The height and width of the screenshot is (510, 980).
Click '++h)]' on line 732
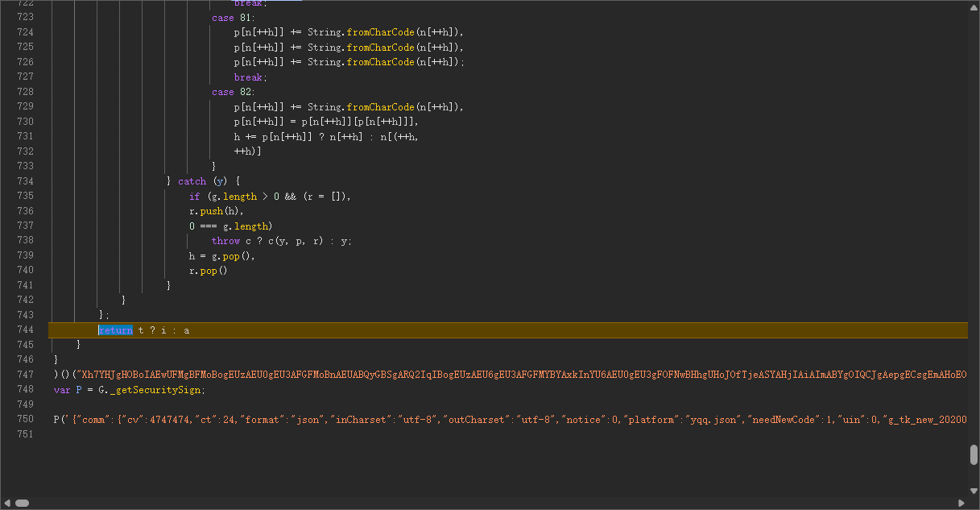click(248, 151)
